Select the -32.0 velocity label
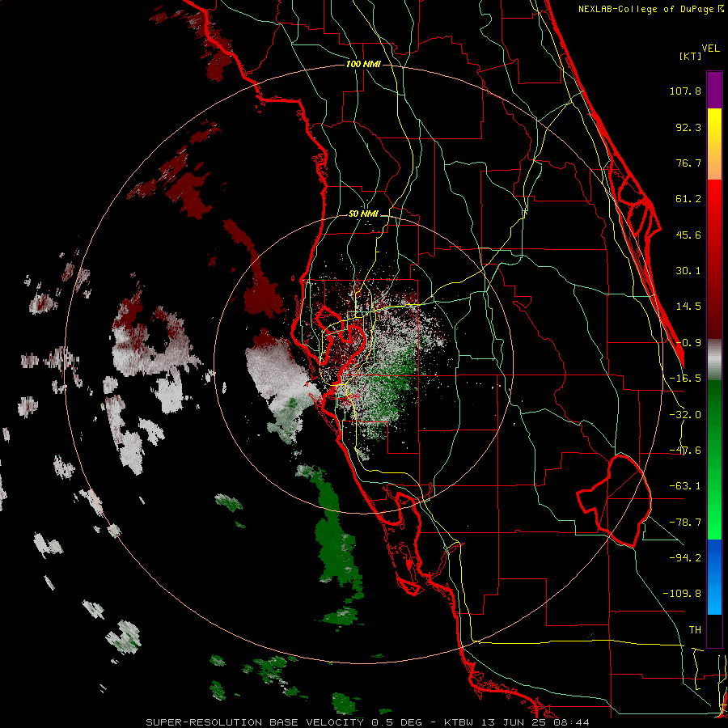Image resolution: width=728 pixels, height=728 pixels. [x=685, y=415]
